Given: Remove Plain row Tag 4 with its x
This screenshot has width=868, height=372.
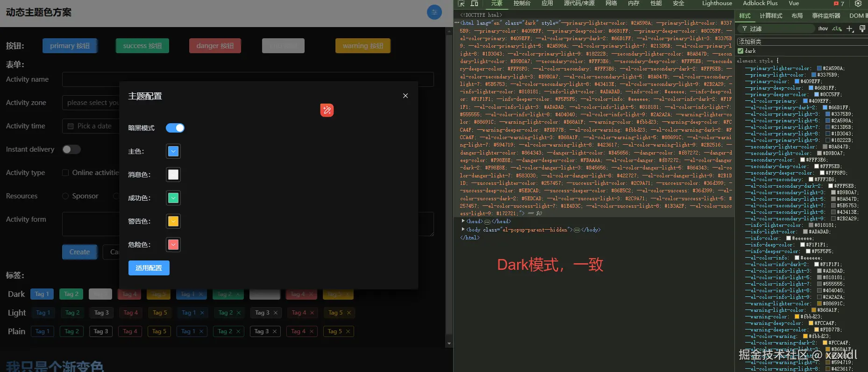Looking at the screenshot, I should tap(311, 331).
